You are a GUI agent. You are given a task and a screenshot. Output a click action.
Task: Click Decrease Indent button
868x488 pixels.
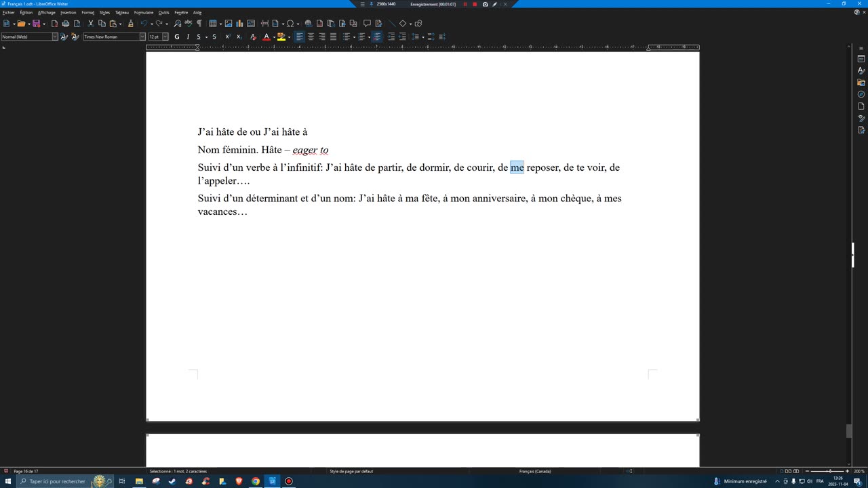[402, 37]
